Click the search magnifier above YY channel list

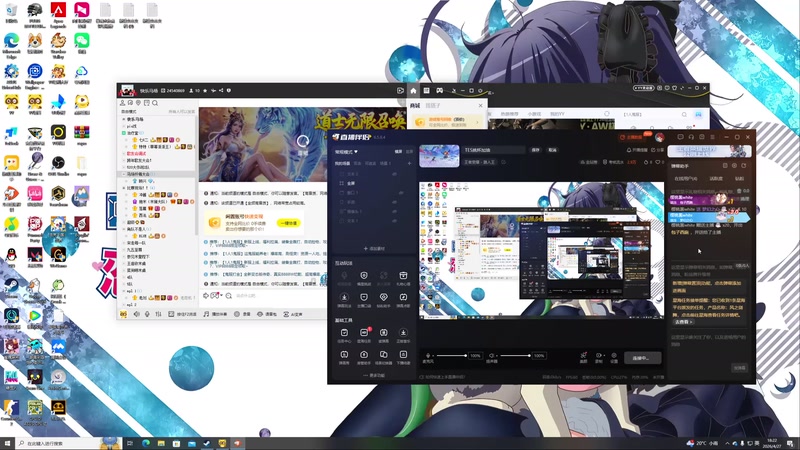[x=155, y=103]
